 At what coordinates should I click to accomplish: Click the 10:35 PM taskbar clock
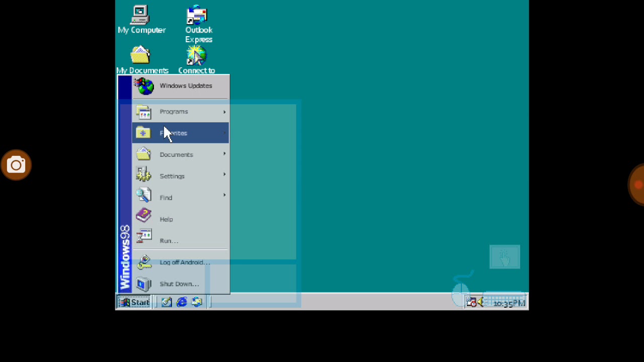point(509,303)
